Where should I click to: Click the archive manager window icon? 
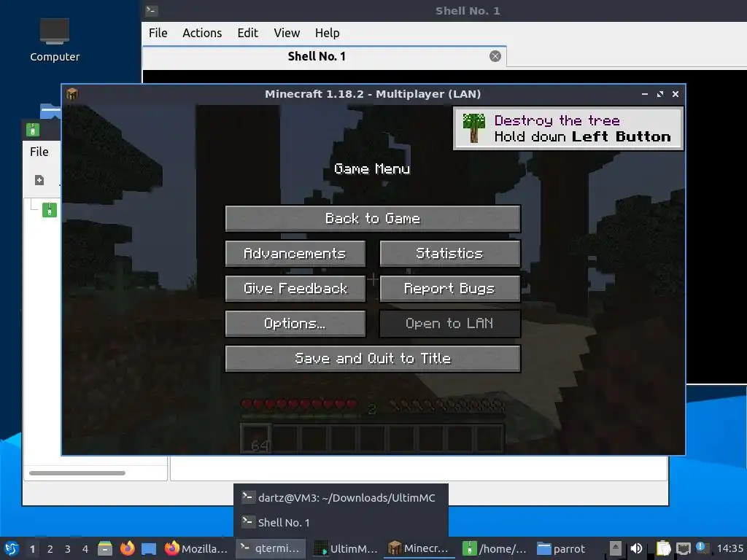point(33,130)
